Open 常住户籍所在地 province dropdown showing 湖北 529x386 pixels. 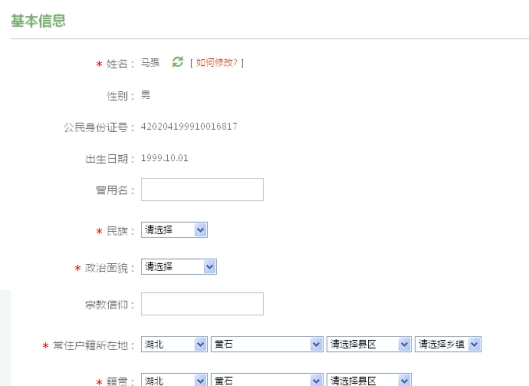coord(174,344)
